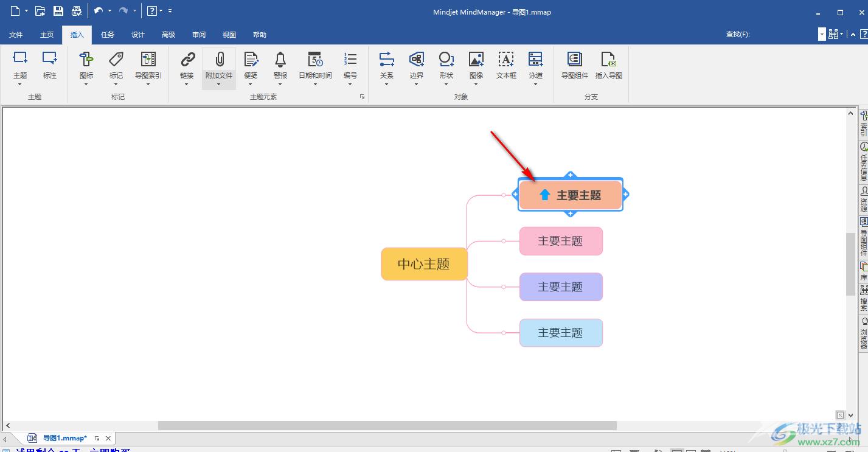Open the 主题元素 group dialog launcher

point(363,97)
